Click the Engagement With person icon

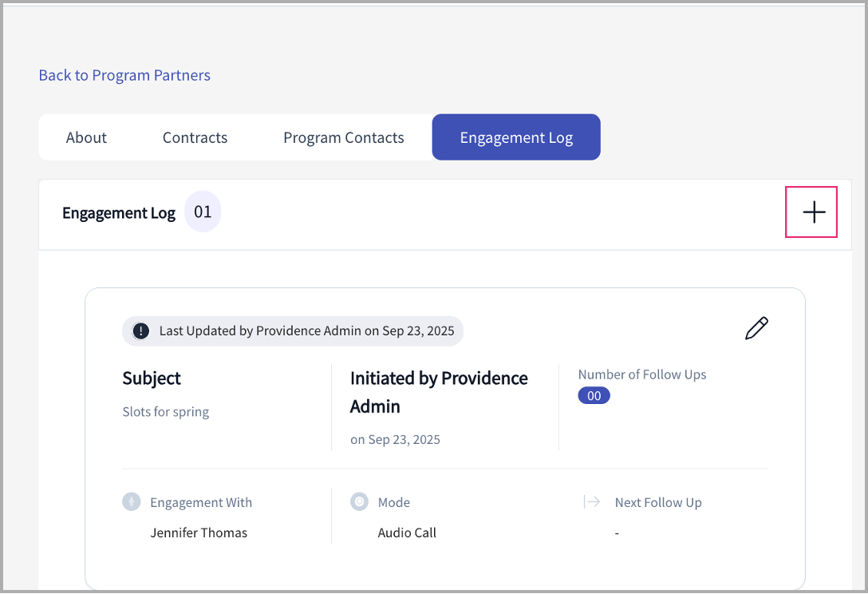point(132,502)
